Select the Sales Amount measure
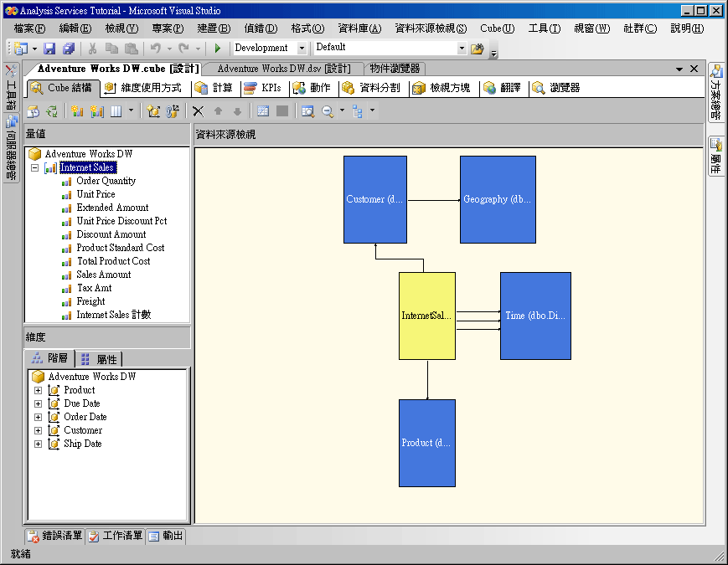728x565 pixels. pos(104,275)
